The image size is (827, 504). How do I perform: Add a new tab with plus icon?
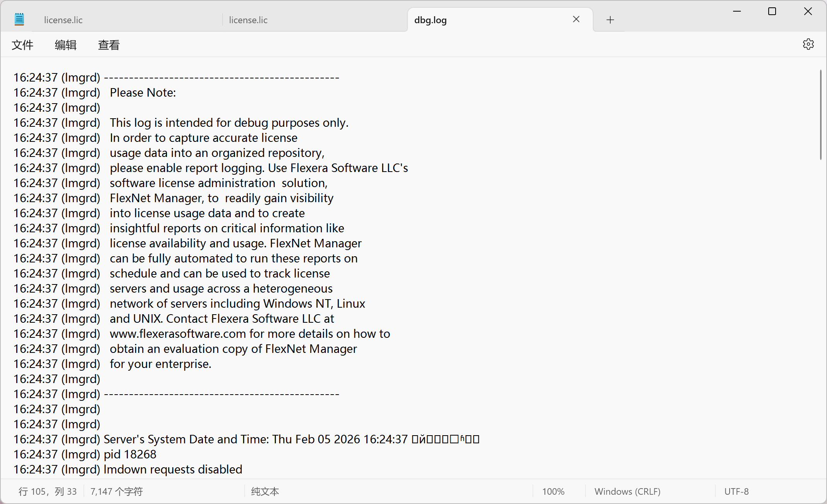tap(610, 20)
